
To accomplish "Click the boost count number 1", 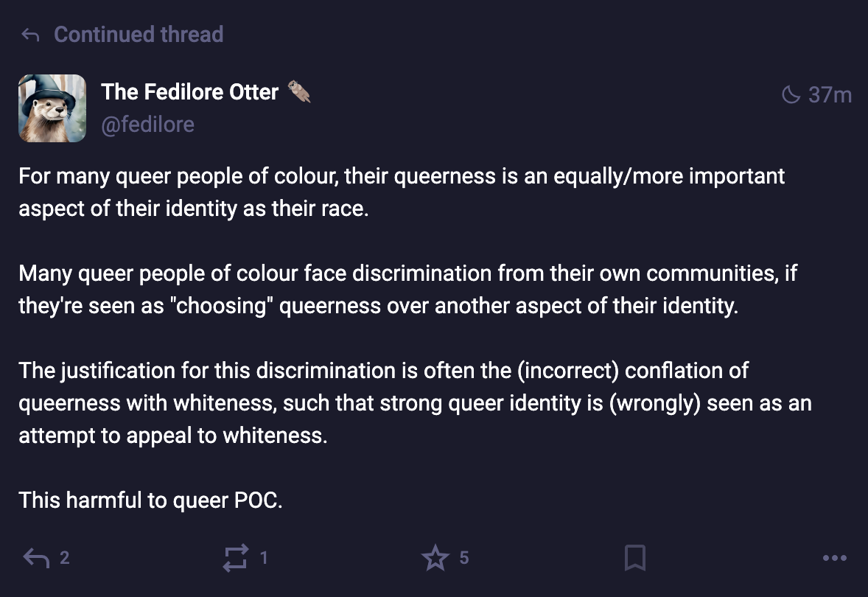I will click(x=264, y=558).
